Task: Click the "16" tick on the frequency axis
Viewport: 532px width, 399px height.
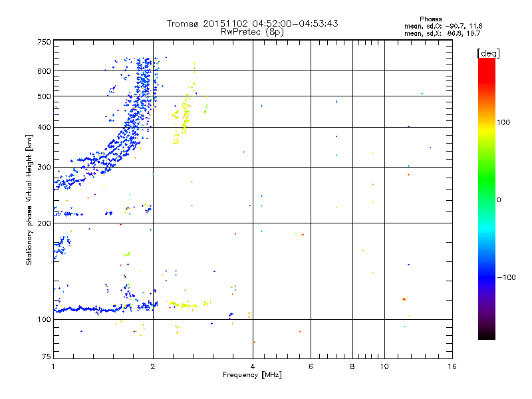Action: tap(452, 366)
